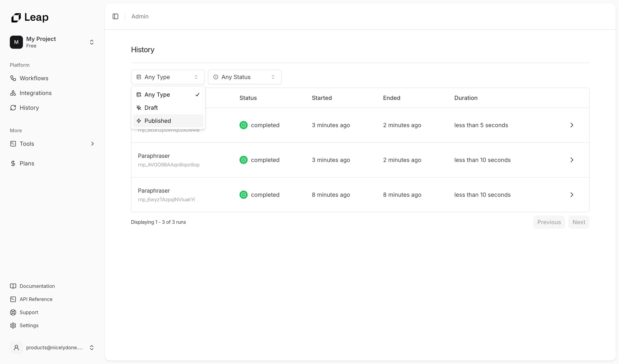The width and height of the screenshot is (619, 364).
Task: Expand the Tools submenu chevron
Action: 92,144
